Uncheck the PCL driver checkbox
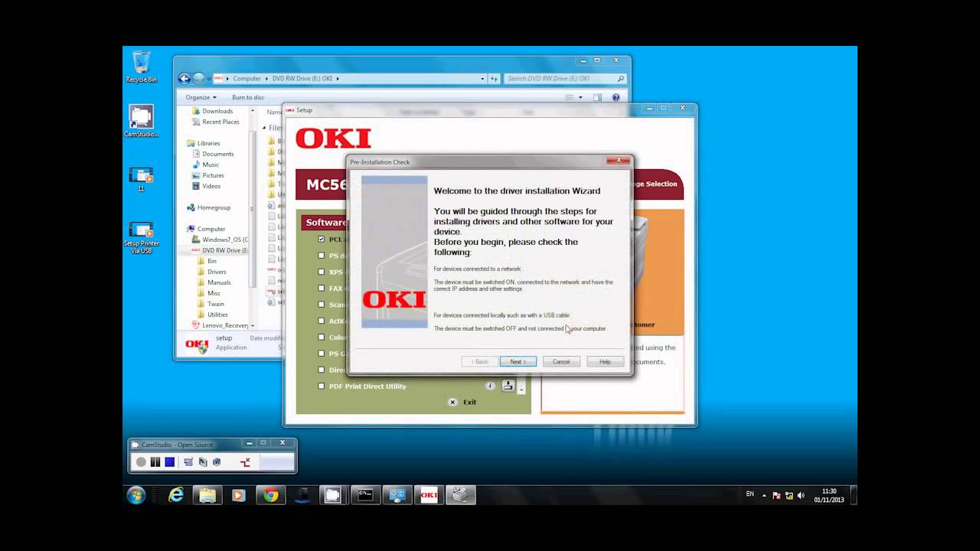 pyautogui.click(x=322, y=239)
